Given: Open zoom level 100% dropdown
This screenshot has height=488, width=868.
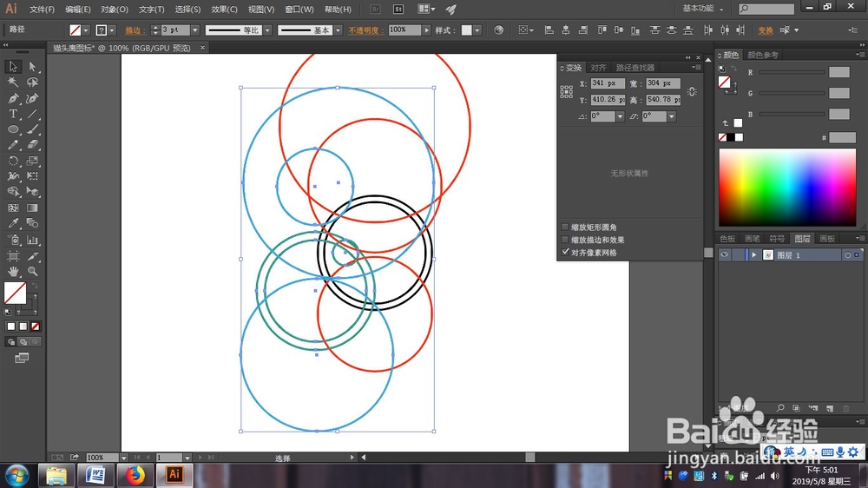Looking at the screenshot, I should coord(124,458).
